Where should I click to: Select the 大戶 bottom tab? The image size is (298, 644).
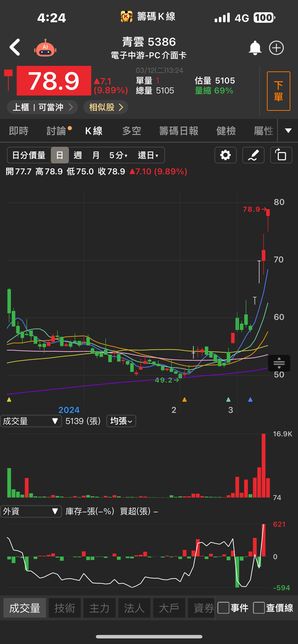point(169,608)
